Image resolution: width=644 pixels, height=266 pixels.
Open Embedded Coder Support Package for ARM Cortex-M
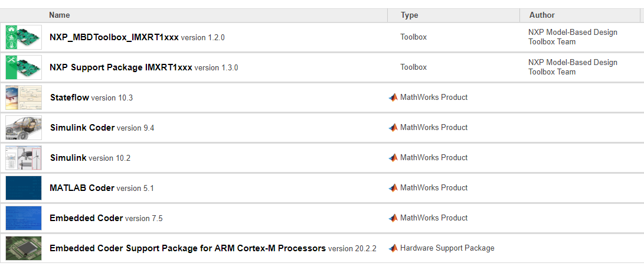(x=187, y=248)
